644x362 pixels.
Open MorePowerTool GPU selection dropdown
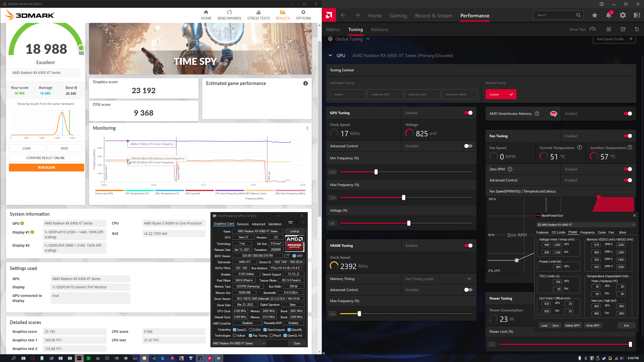[586, 225]
